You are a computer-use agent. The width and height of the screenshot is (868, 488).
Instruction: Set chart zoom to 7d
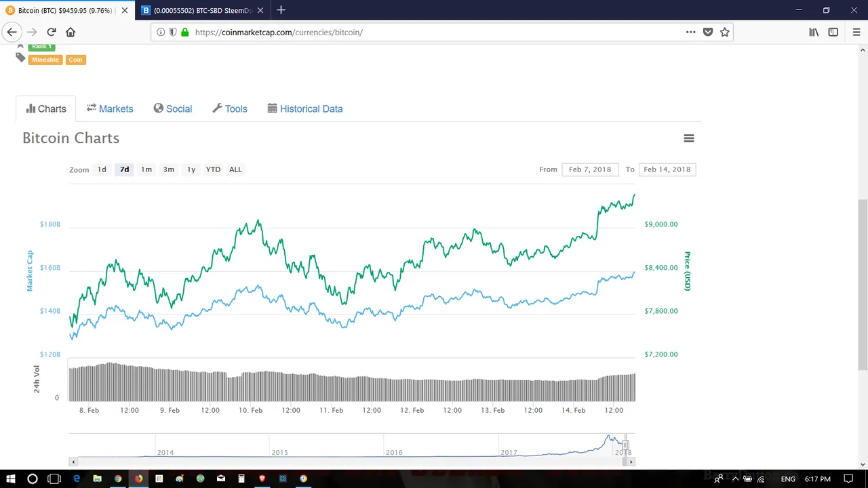(x=124, y=169)
